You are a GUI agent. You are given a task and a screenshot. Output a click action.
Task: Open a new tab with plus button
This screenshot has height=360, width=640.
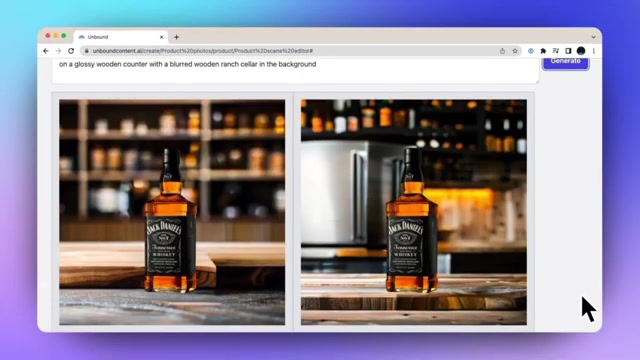pos(176,37)
